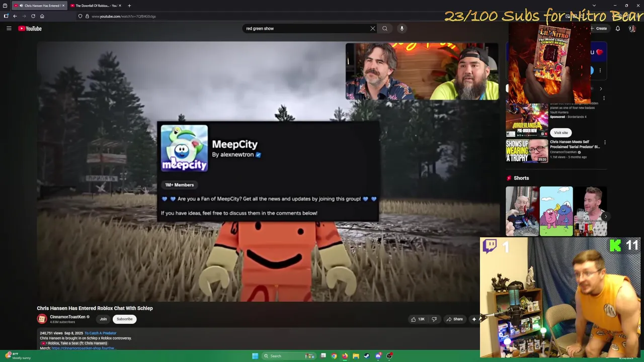Open the YouTube guide hamburger menu

(x=9, y=29)
